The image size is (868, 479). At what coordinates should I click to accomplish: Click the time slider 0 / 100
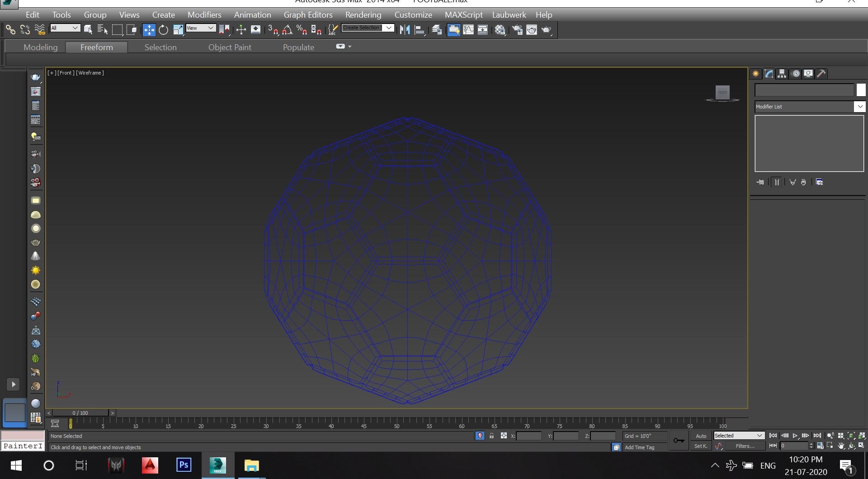coord(80,413)
